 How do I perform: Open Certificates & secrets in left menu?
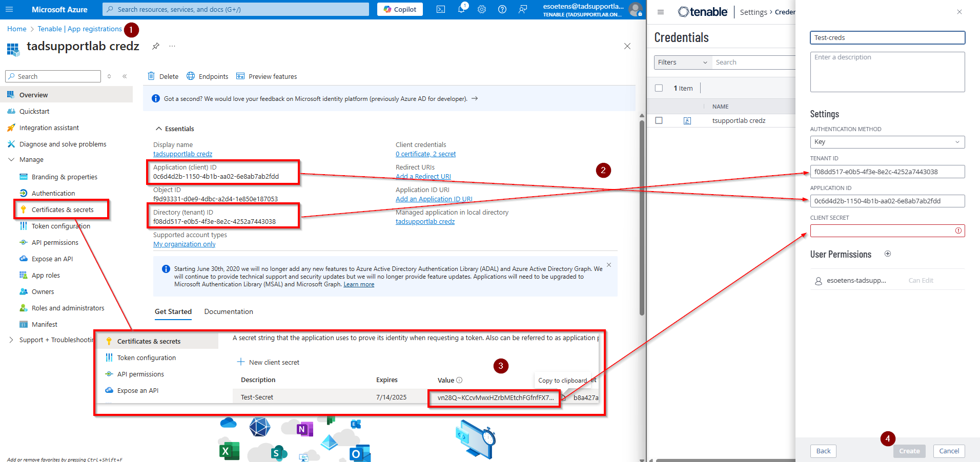63,209
